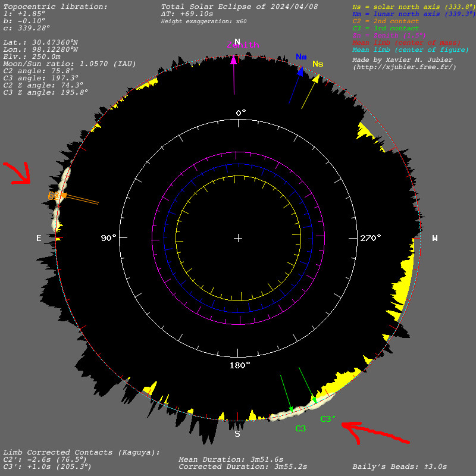Click the Corrected Duration readout
This screenshot has width=476, height=476.
tap(243, 467)
